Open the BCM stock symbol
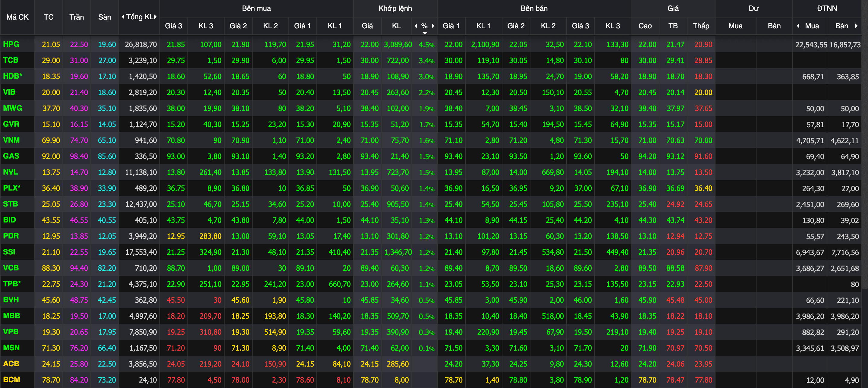Image resolution: width=868 pixels, height=388 pixels. coord(11,380)
